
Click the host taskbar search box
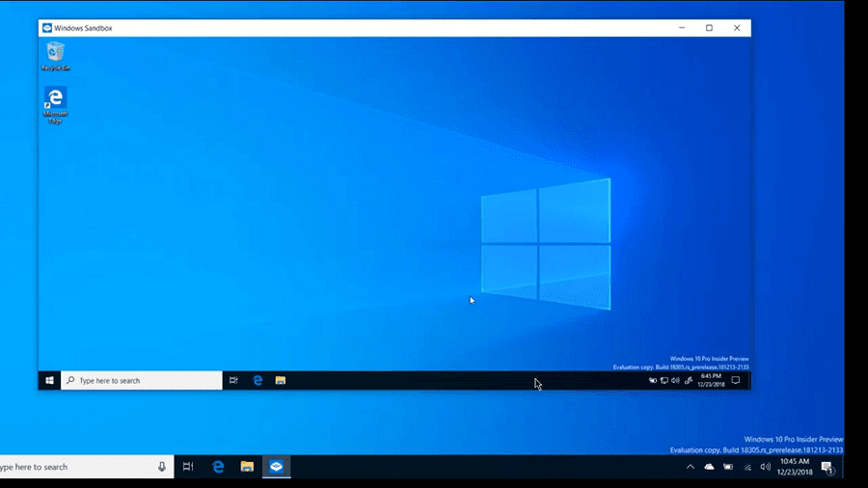(87, 467)
